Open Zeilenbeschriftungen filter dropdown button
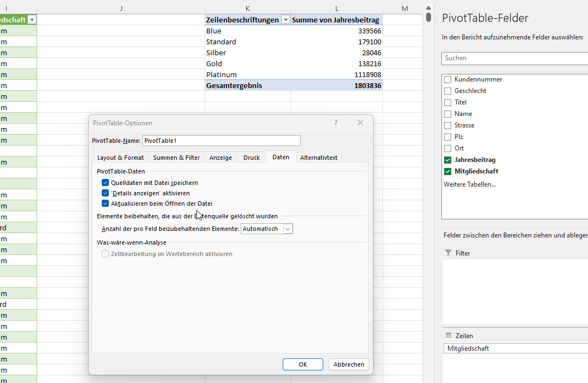 point(285,20)
